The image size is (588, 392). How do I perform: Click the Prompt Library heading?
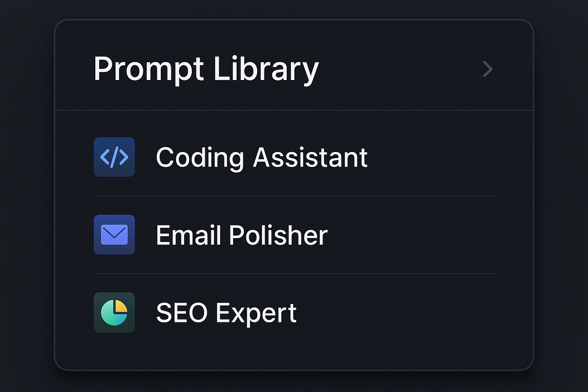pyautogui.click(x=206, y=69)
